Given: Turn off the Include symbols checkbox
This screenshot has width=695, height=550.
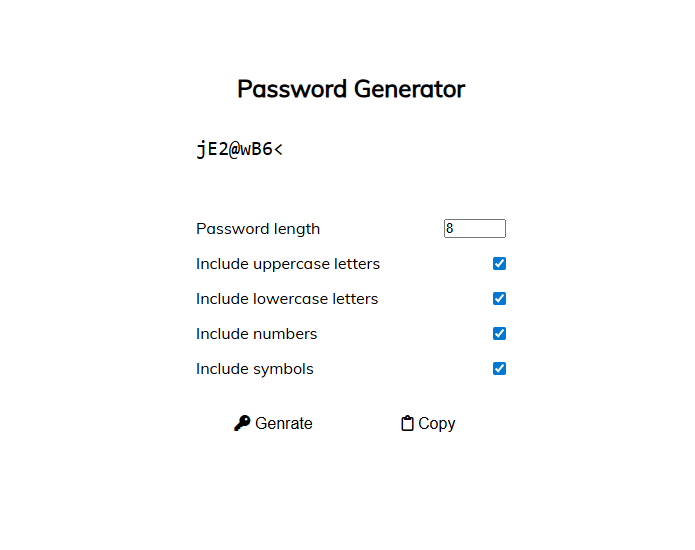Looking at the screenshot, I should [x=500, y=369].
